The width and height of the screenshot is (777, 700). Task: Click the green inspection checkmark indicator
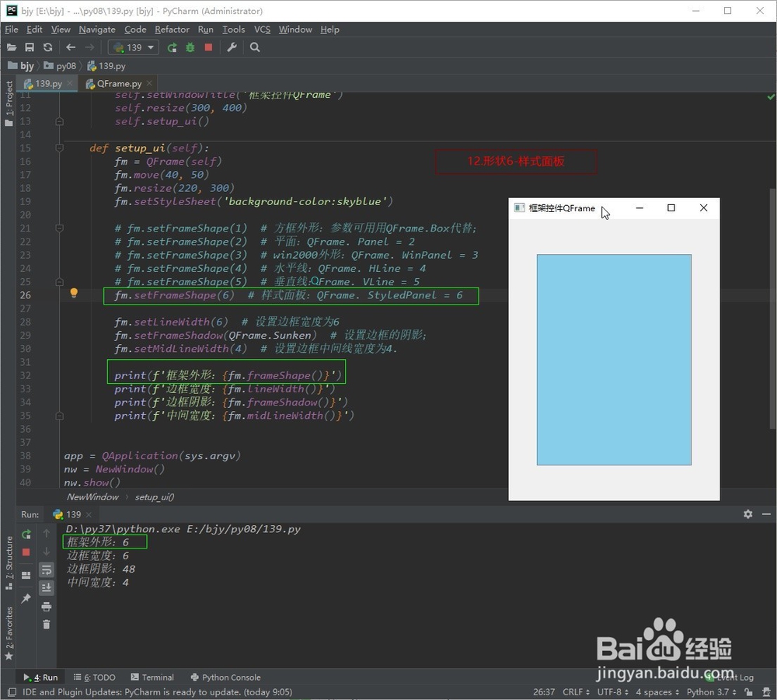(x=771, y=96)
